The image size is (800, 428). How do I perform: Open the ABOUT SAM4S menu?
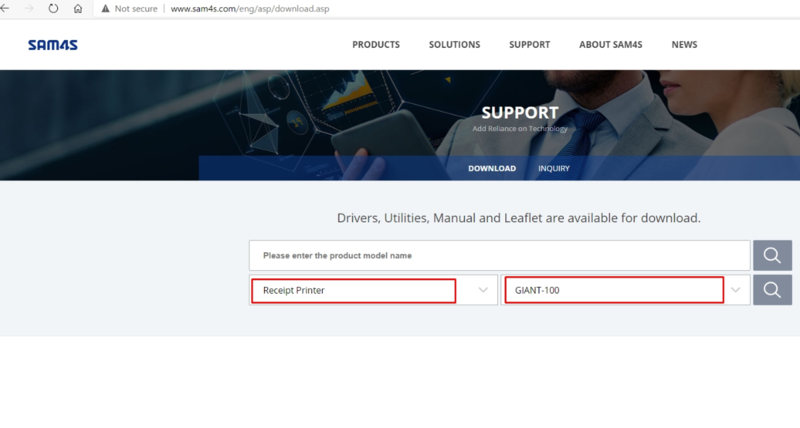pyautogui.click(x=610, y=45)
